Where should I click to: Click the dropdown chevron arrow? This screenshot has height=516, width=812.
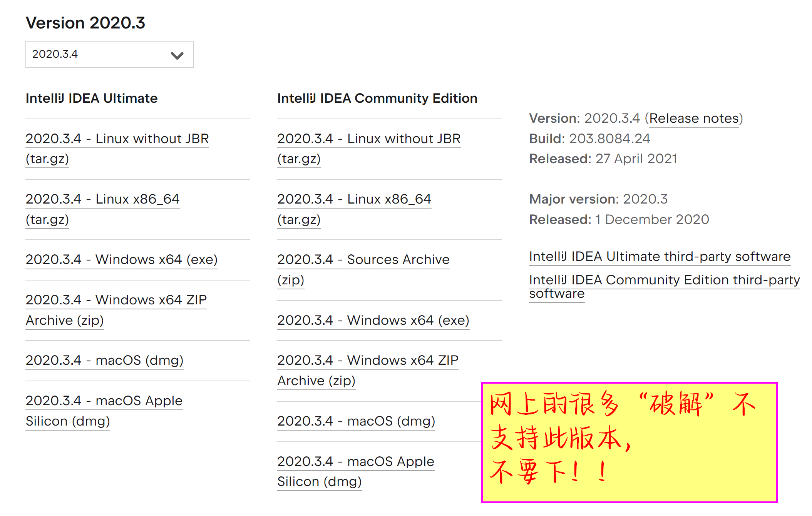[x=177, y=55]
